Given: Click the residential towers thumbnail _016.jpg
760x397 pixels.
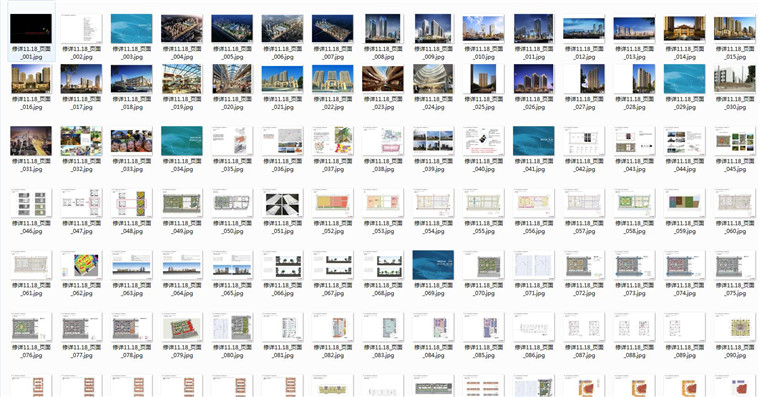Looking at the screenshot, I should click(x=31, y=79).
